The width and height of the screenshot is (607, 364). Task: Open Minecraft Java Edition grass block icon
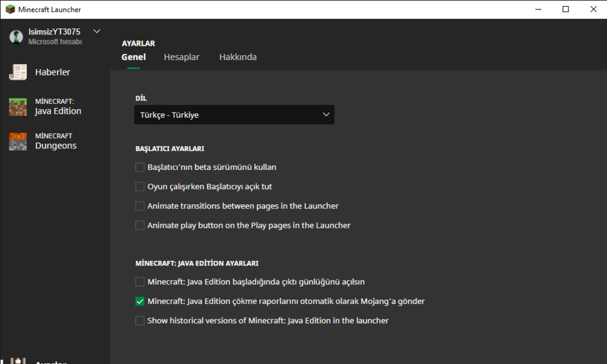click(x=18, y=107)
